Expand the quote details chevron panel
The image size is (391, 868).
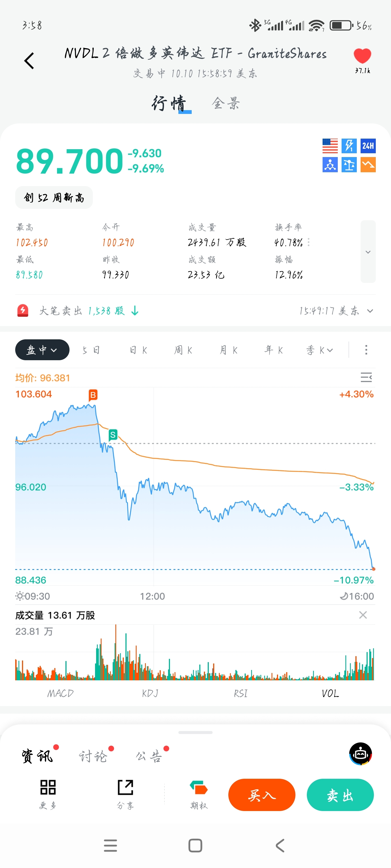pos(368,252)
